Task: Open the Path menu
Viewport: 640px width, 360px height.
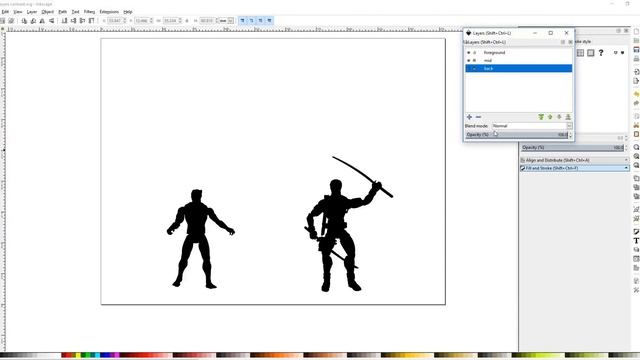Action: click(62, 12)
